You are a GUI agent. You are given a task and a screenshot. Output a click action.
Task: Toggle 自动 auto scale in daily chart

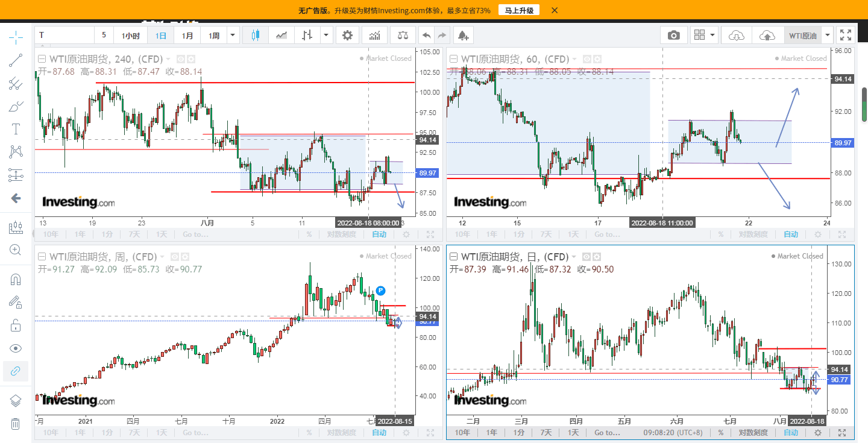790,433
